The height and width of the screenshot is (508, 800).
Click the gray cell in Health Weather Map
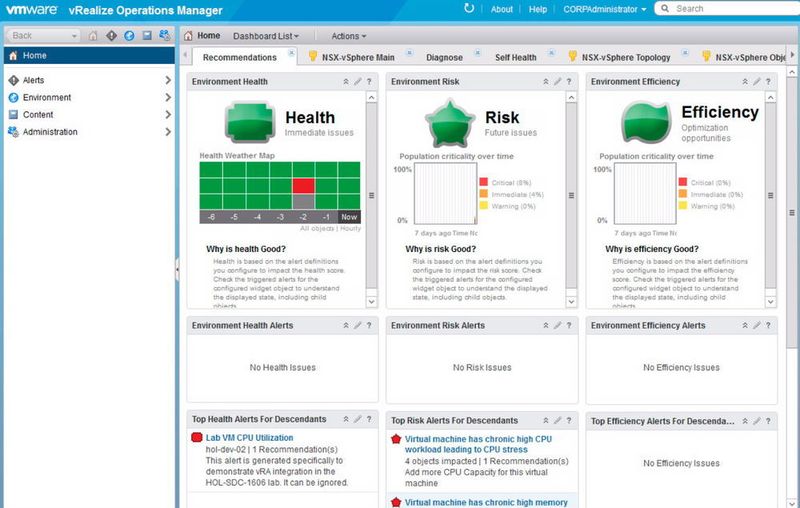303,201
